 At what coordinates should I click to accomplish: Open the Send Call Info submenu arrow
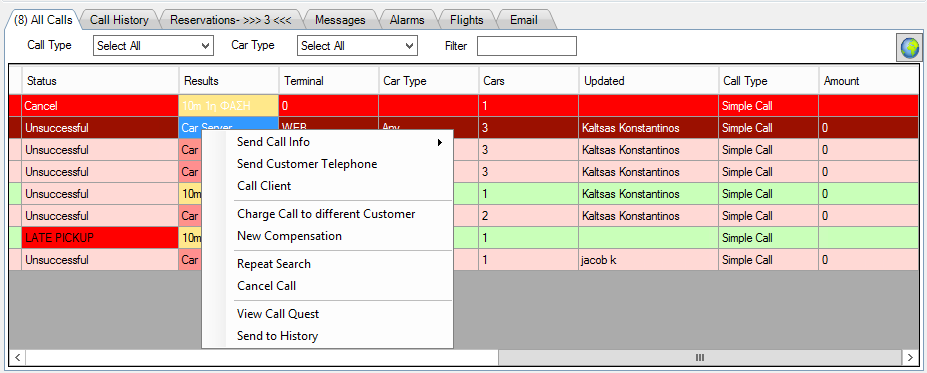(x=439, y=142)
